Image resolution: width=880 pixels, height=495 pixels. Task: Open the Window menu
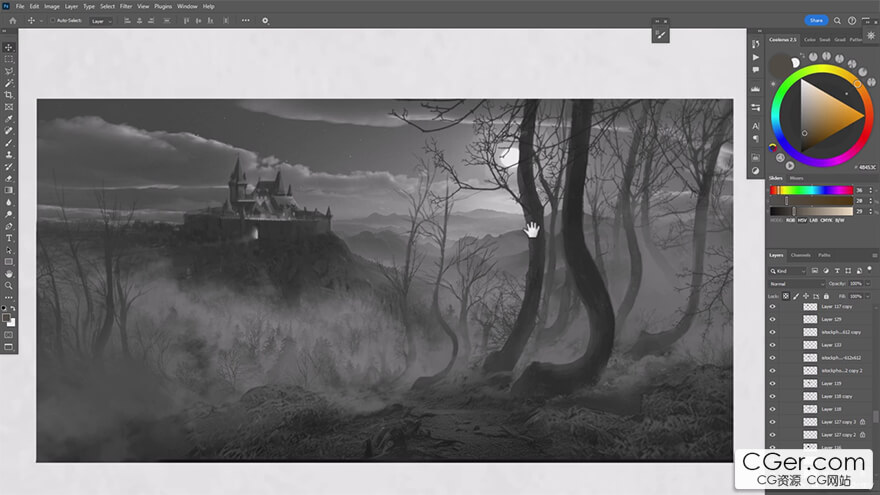[187, 6]
